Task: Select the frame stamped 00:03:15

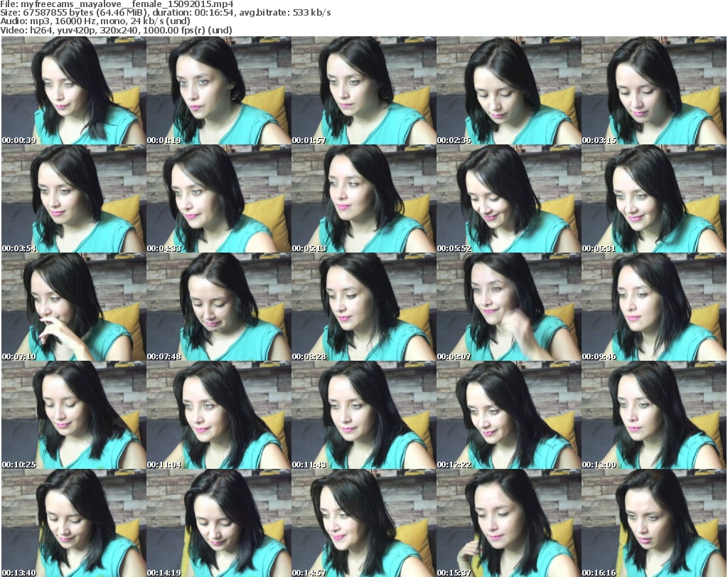Action: pos(653,91)
